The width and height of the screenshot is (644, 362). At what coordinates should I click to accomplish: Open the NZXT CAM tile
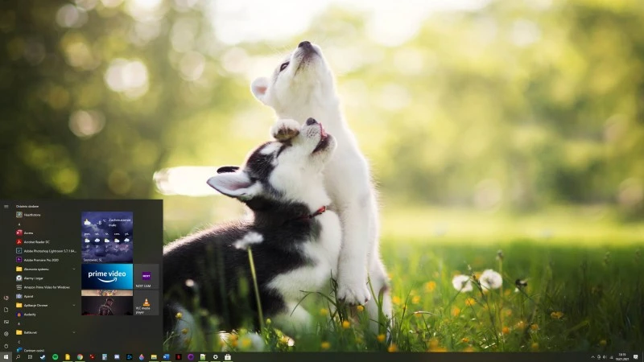pyautogui.click(x=147, y=276)
